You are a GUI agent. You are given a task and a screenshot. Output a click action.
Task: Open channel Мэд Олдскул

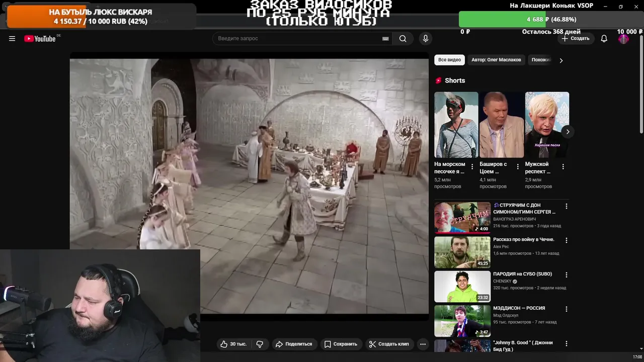tap(505, 315)
